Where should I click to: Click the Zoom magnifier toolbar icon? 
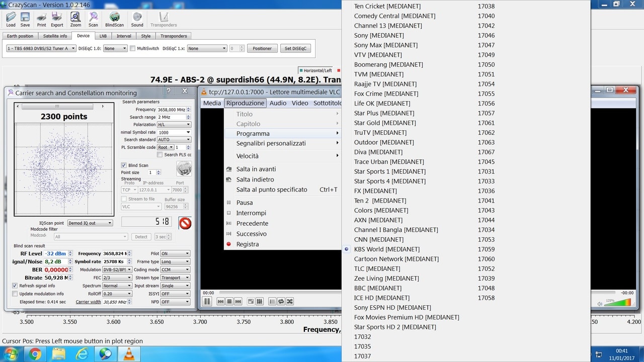coord(75,20)
